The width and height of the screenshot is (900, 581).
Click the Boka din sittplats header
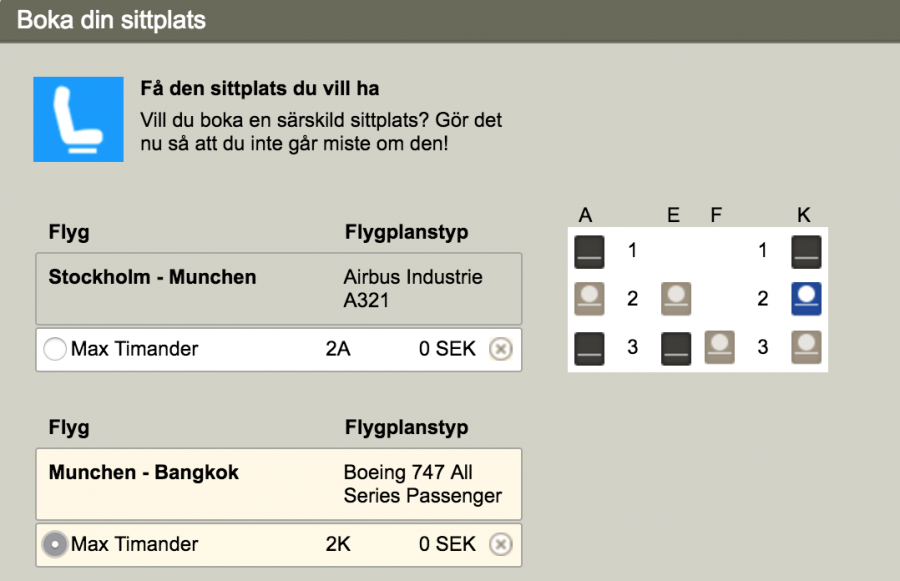coord(111,20)
